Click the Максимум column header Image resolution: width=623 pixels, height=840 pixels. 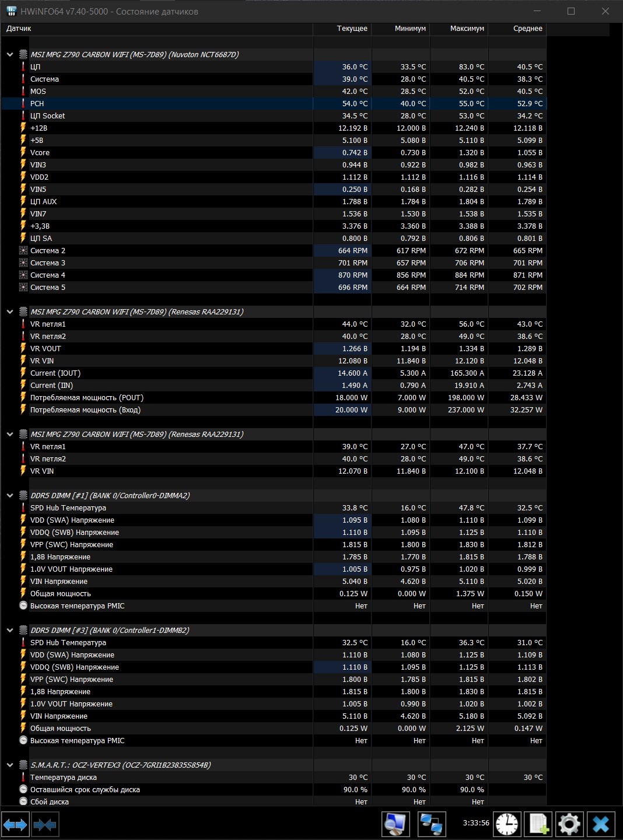tap(459, 29)
